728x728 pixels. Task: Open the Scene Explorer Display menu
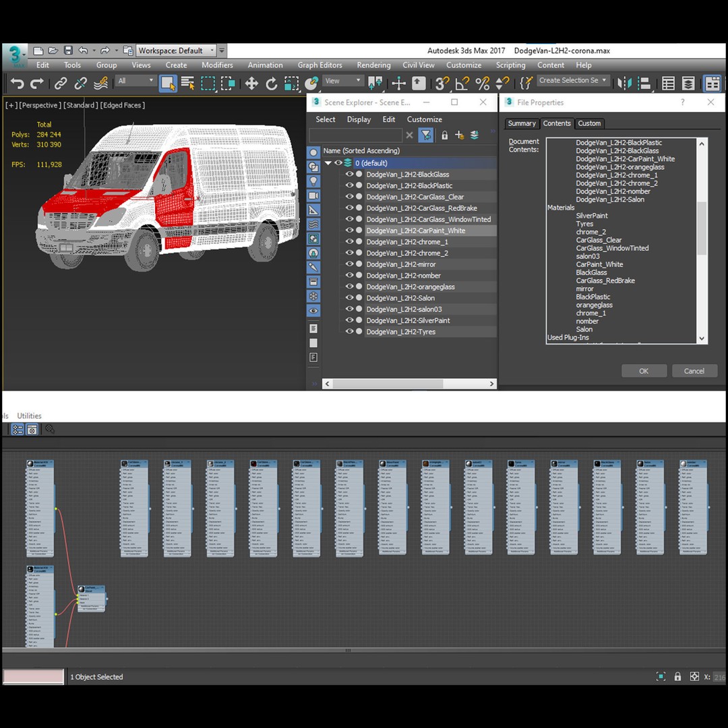pyautogui.click(x=359, y=119)
